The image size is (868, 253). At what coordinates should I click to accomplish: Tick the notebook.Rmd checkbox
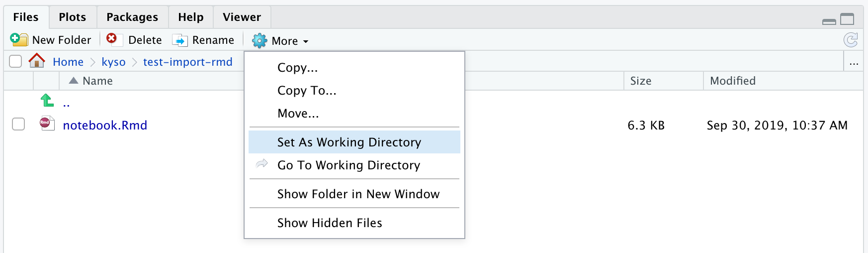click(18, 124)
